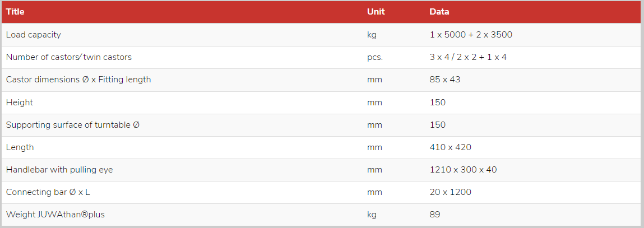Click the Length row label
Screen dimensions: 644x228
(20, 147)
